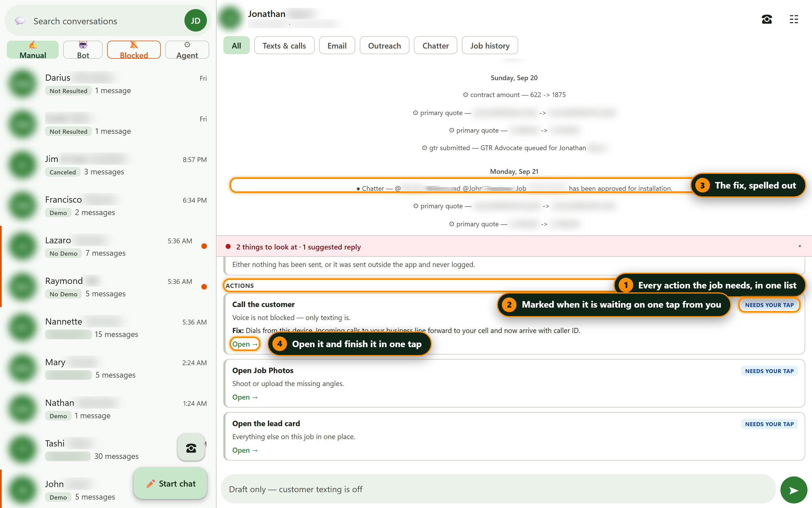The width and height of the screenshot is (812, 508).
Task: Click the gtr submitted timeline entry
Action: click(x=514, y=148)
